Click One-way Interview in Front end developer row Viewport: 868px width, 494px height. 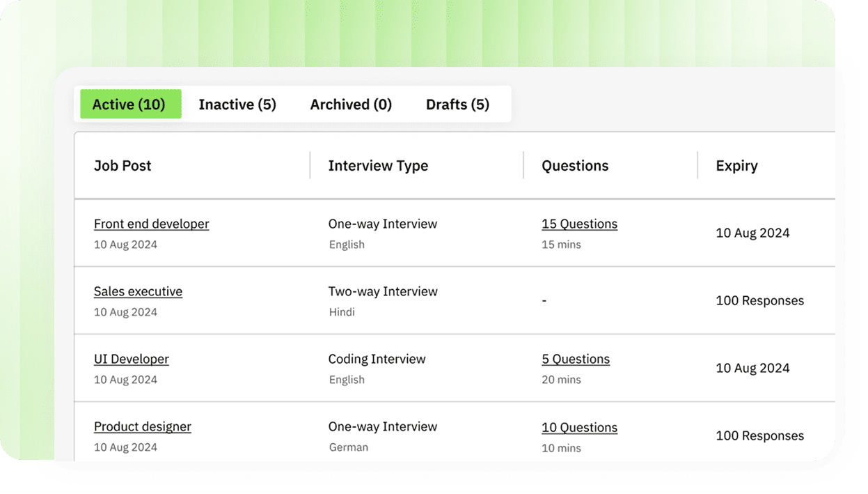383,224
